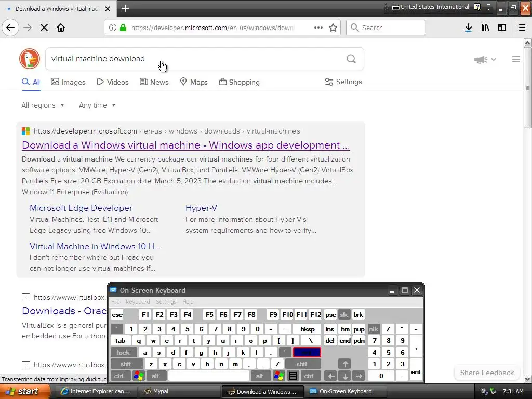Click the right arrow key on on-screen keyboard
This screenshot has height=399, width=532.
[359, 376]
